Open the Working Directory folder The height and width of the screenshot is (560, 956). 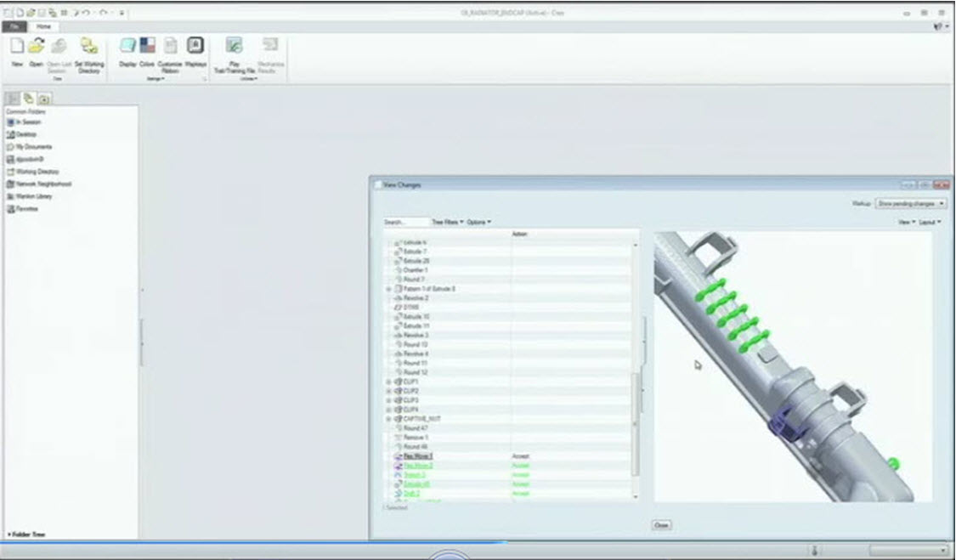33,172
